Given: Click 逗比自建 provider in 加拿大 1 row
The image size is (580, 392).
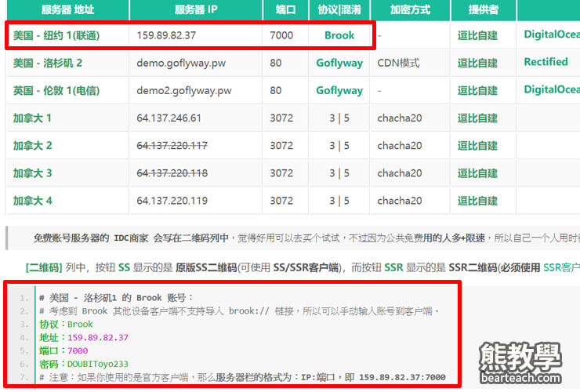Looking at the screenshot, I should [477, 118].
